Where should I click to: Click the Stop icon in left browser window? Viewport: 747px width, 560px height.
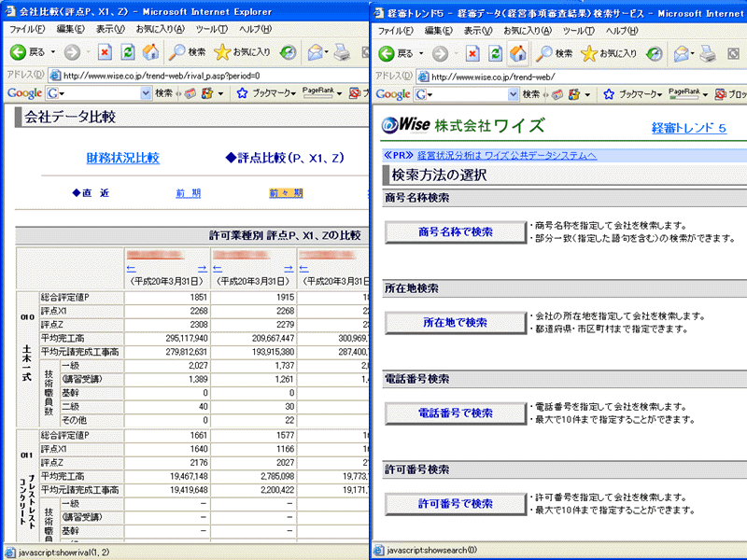106,52
